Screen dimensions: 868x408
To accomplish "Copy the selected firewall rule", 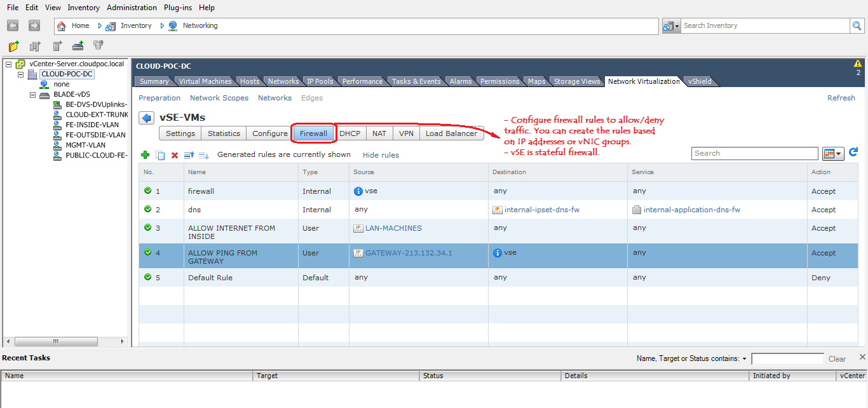I will click(159, 154).
